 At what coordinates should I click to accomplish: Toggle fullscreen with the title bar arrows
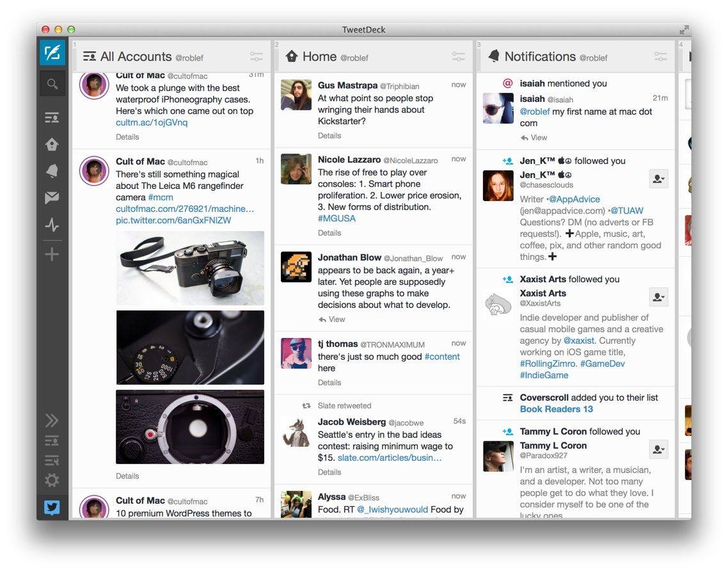tap(684, 29)
